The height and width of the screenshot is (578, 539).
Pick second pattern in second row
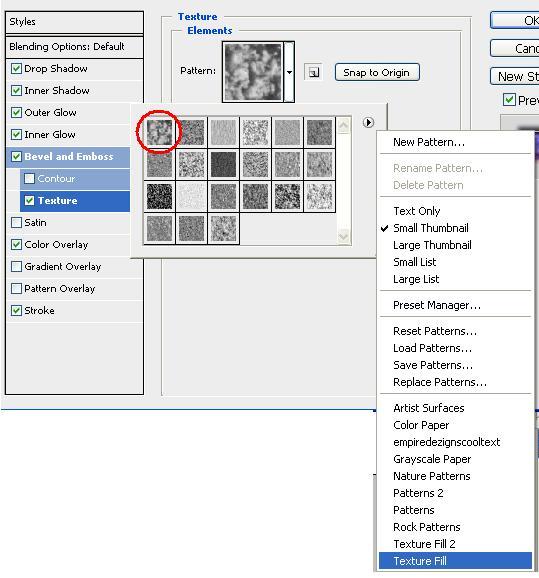click(x=191, y=164)
